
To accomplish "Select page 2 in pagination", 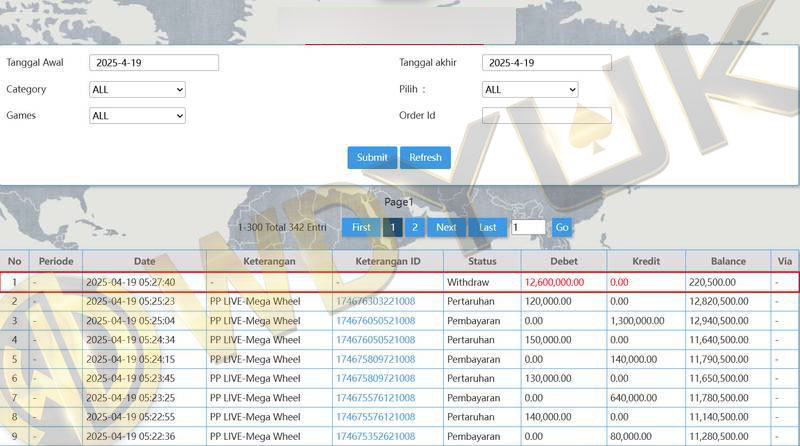I will pos(415,227).
